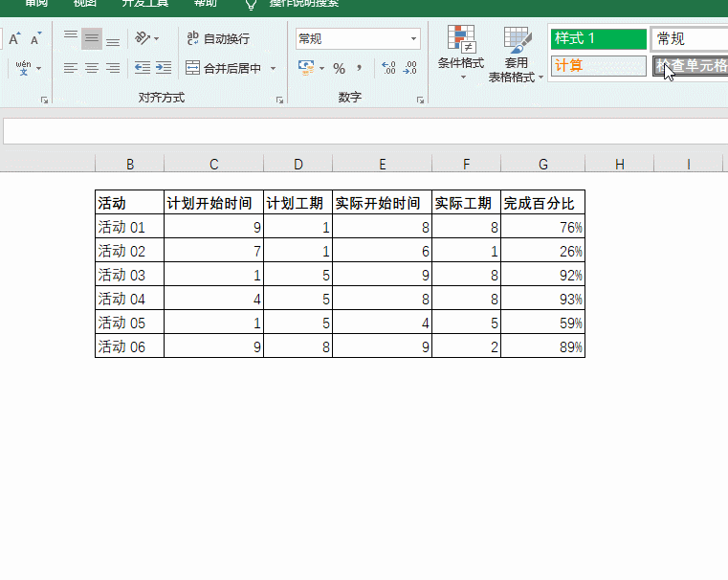Open 套用表格格式 table format menu
Viewport: 728px width, 580px height.
pyautogui.click(x=516, y=55)
